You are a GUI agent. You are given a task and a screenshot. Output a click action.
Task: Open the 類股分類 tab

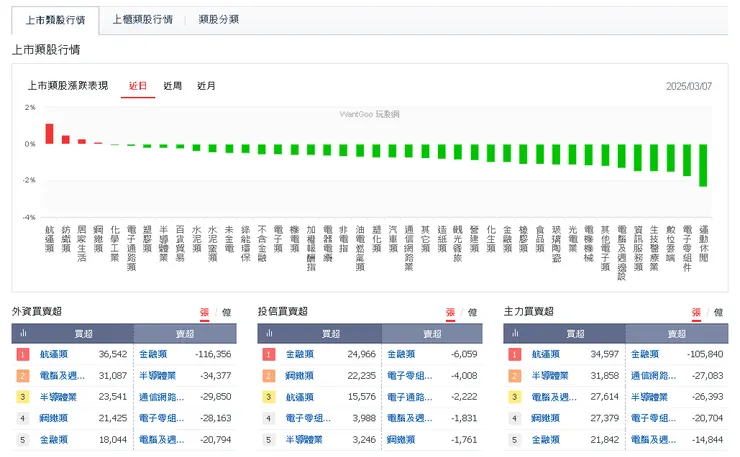point(219,19)
